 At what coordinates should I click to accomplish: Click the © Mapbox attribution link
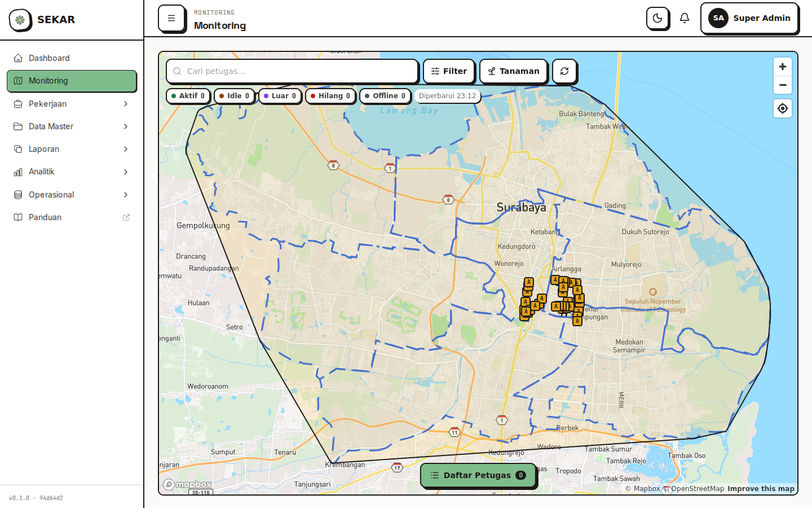[642, 489]
